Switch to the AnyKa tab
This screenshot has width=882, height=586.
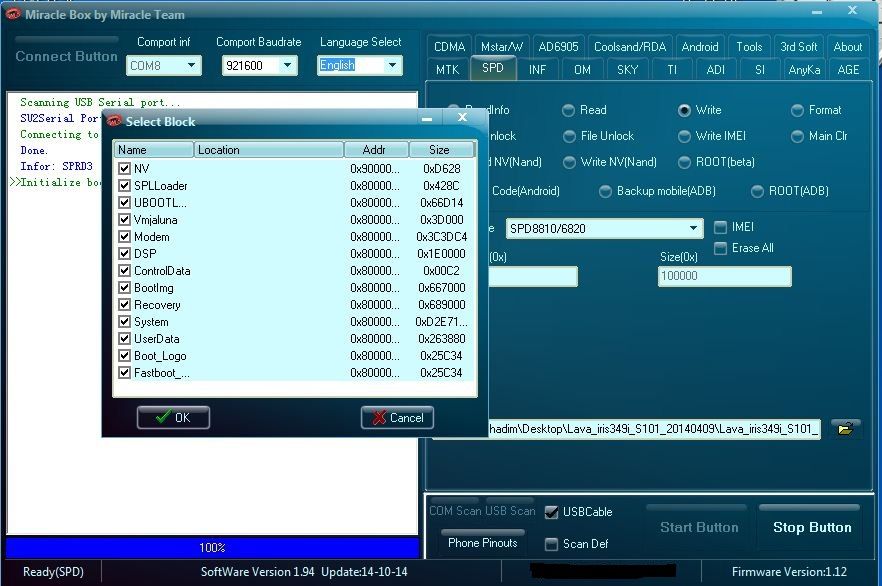(x=804, y=70)
